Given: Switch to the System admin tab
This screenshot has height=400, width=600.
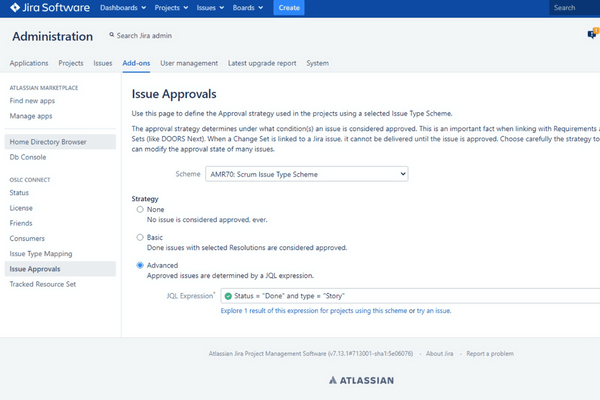Looking at the screenshot, I should [318, 63].
